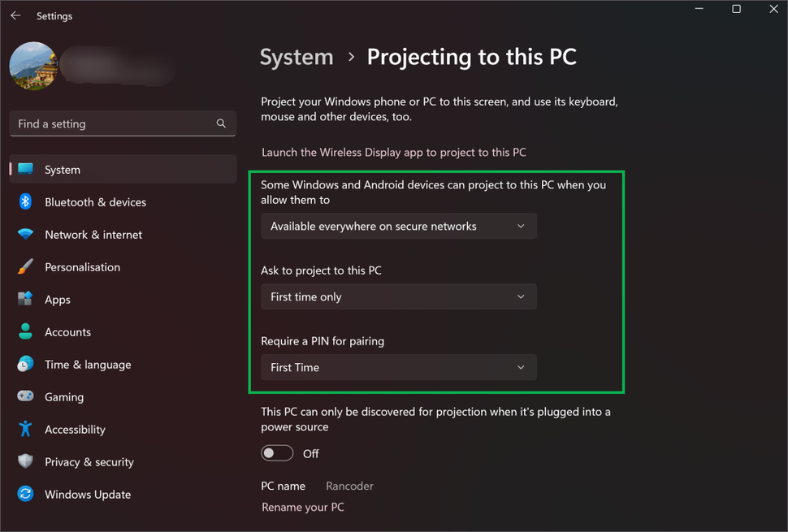Open Accounts via its person icon

[24, 331]
